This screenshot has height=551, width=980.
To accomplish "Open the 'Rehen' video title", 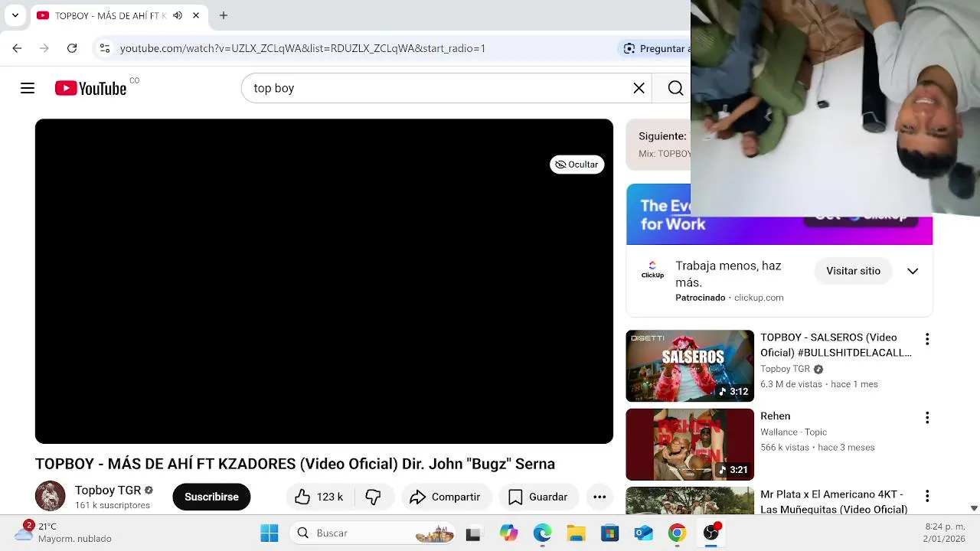I will tap(775, 416).
